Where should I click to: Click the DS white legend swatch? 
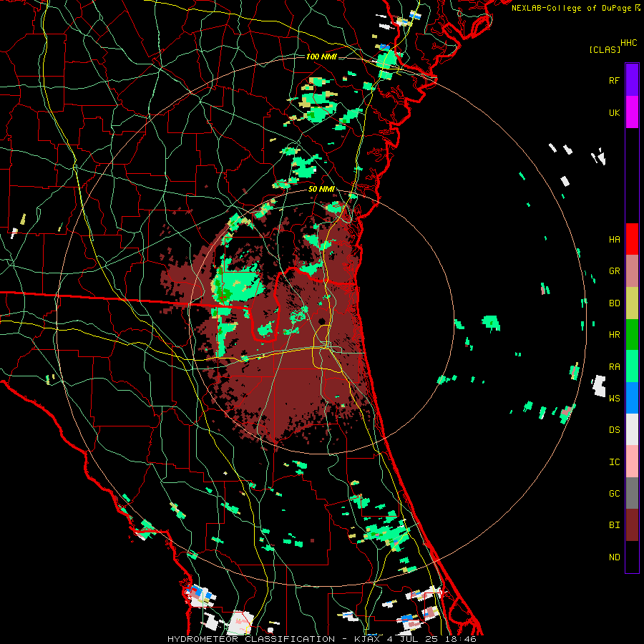632,429
